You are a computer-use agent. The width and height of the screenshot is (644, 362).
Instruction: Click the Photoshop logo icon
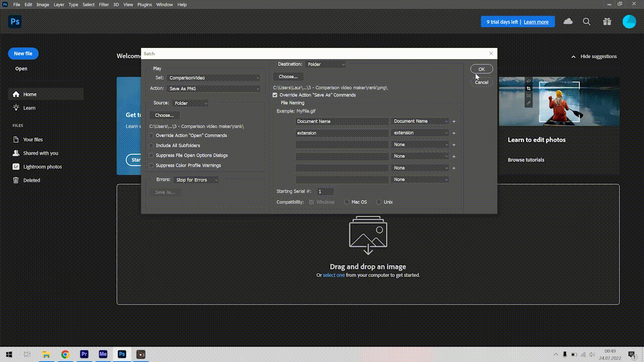tap(15, 22)
